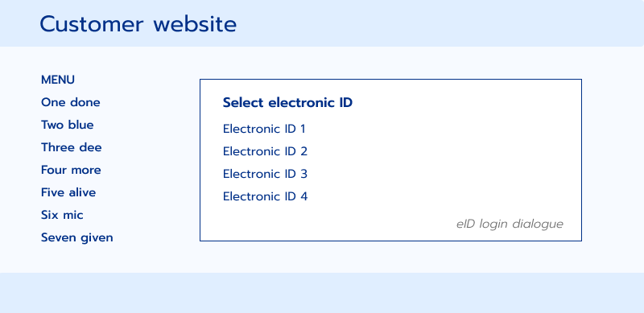The width and height of the screenshot is (644, 313).
Task: Click the Customer website title
Action: click(x=138, y=24)
